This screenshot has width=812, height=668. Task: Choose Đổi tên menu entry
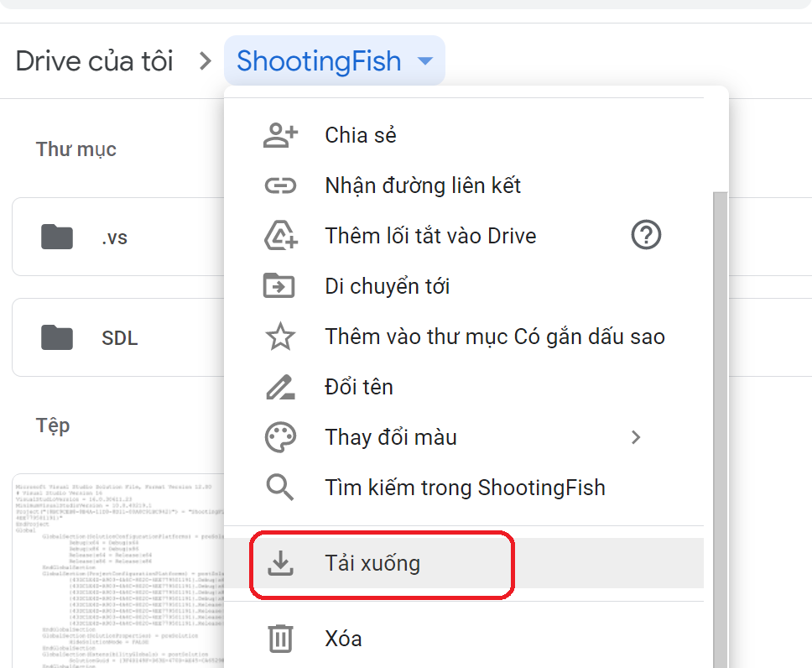coord(464,387)
